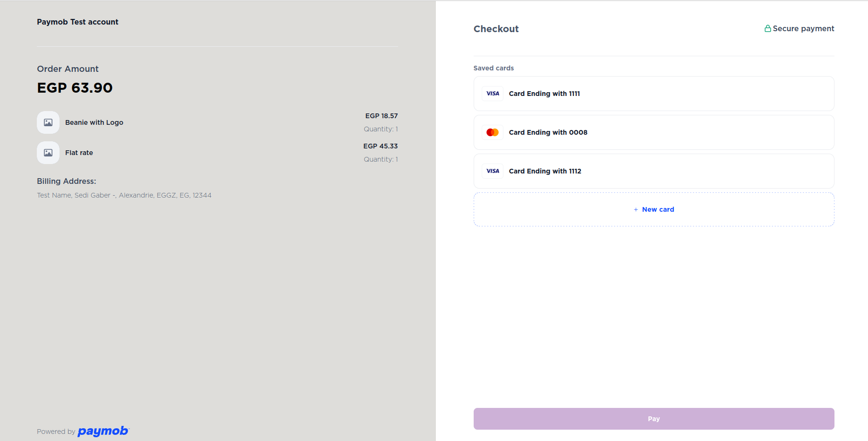Click the billing address text
Viewport: 868px width, 441px height.
[x=124, y=195]
